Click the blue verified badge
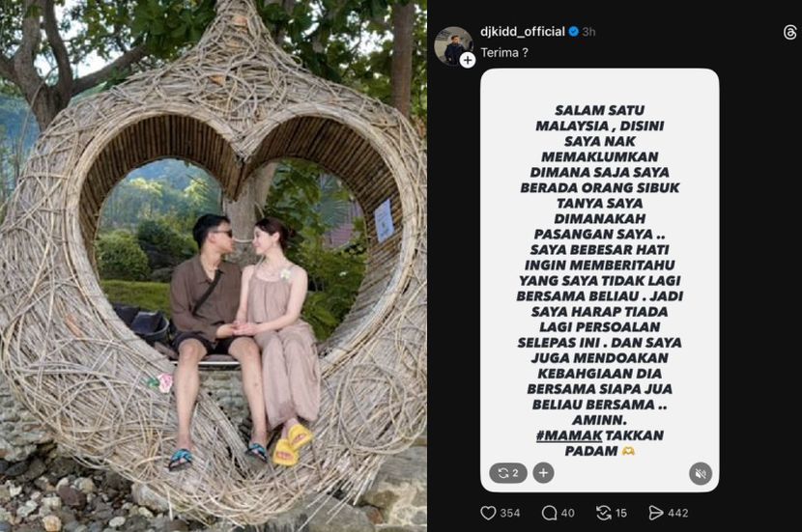This screenshot has height=532, width=802. [573, 32]
